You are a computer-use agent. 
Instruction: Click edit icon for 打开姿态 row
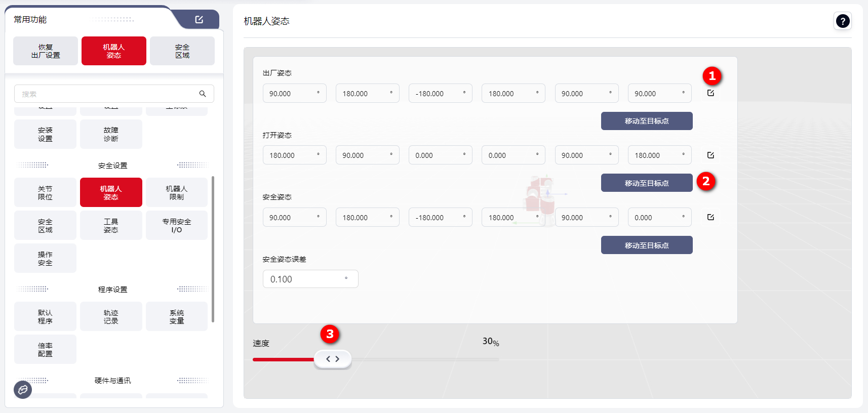point(711,155)
